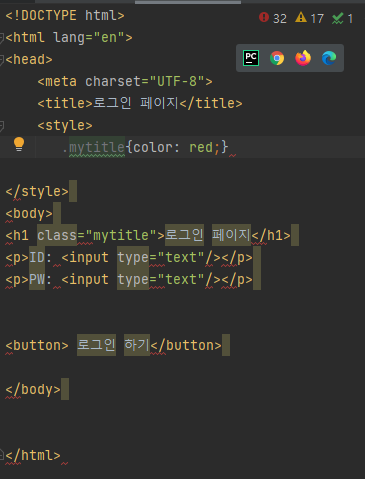The height and width of the screenshot is (479, 365).
Task: Click the opening style tag text
Action: point(65,126)
